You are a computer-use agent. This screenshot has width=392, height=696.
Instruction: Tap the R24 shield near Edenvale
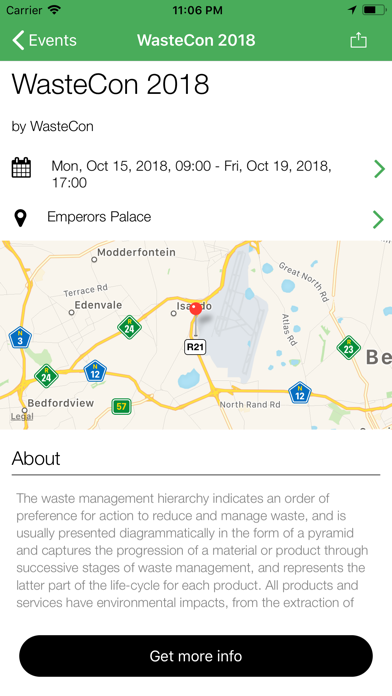click(x=129, y=327)
